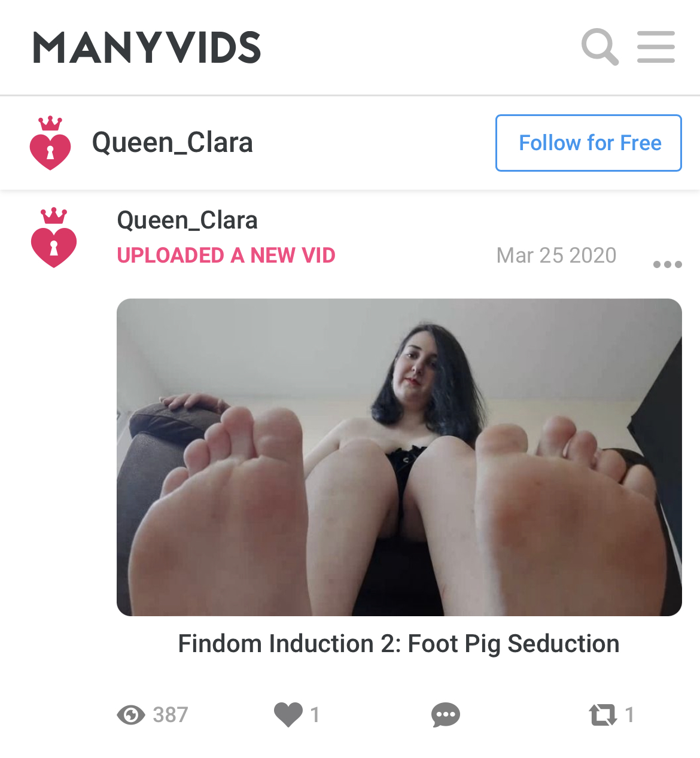Viewport: 700px width, 758px height.
Task: Click the like count beside the heart
Action: tap(315, 715)
